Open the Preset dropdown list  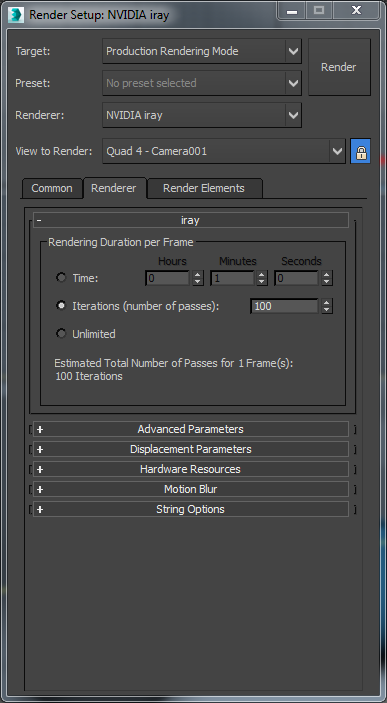click(202, 83)
